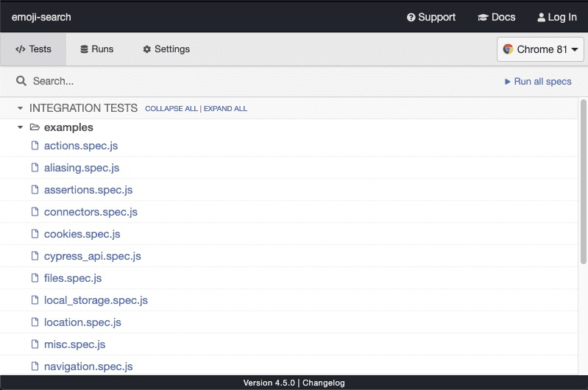Open the Changelog link in footer

point(324,383)
